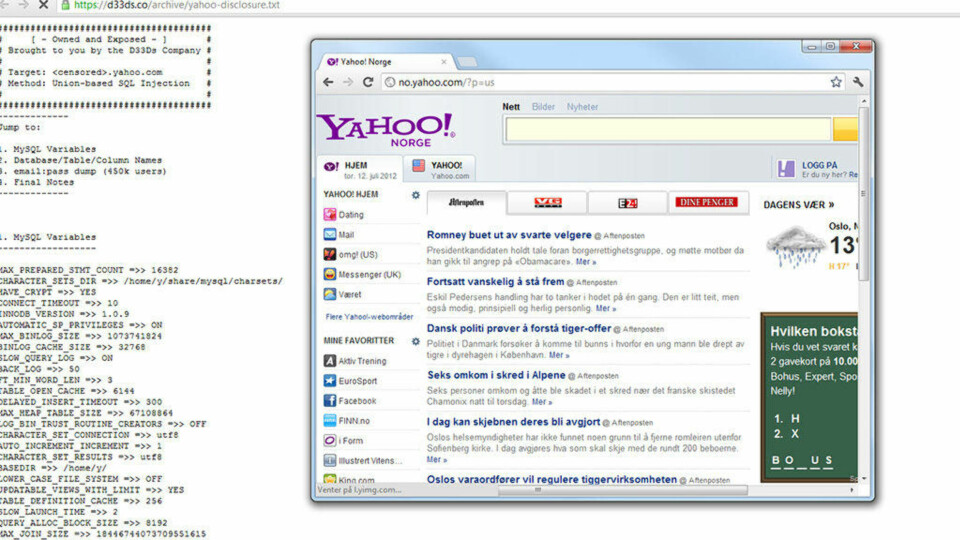This screenshot has height=540, width=960.
Task: Stop loading the d33ds.co page
Action: 43,5
